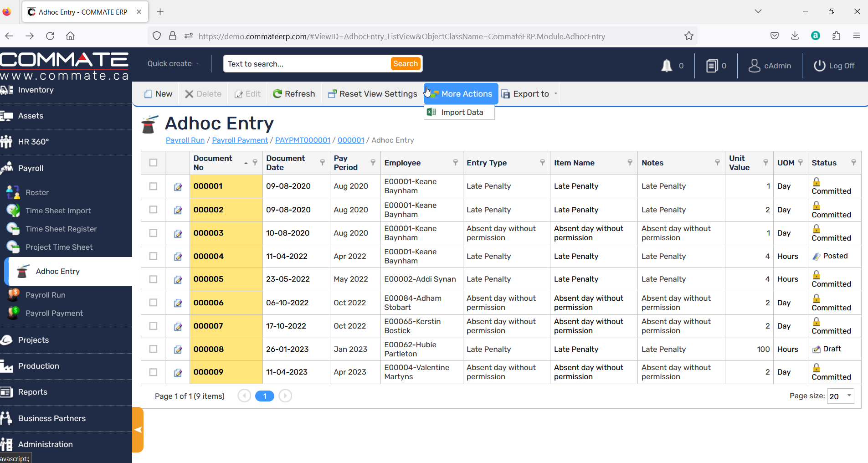Check the row checkbox for 000002
868x463 pixels.
pyautogui.click(x=154, y=210)
